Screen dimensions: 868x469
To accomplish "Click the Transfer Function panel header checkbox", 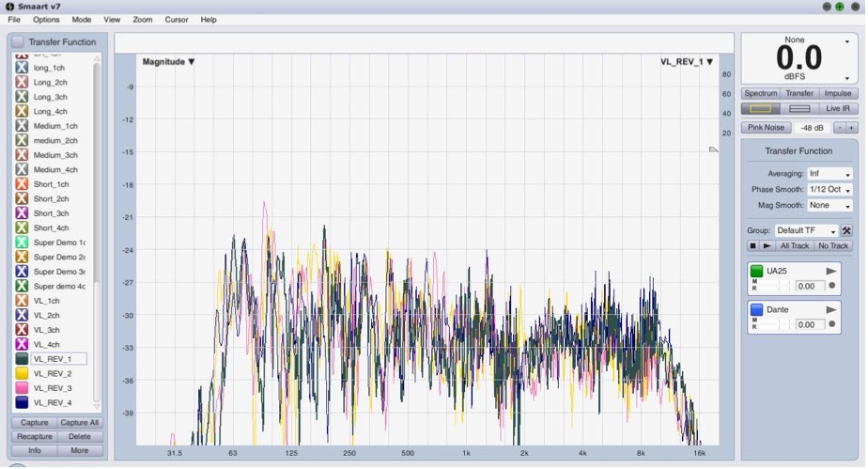I will [18, 41].
